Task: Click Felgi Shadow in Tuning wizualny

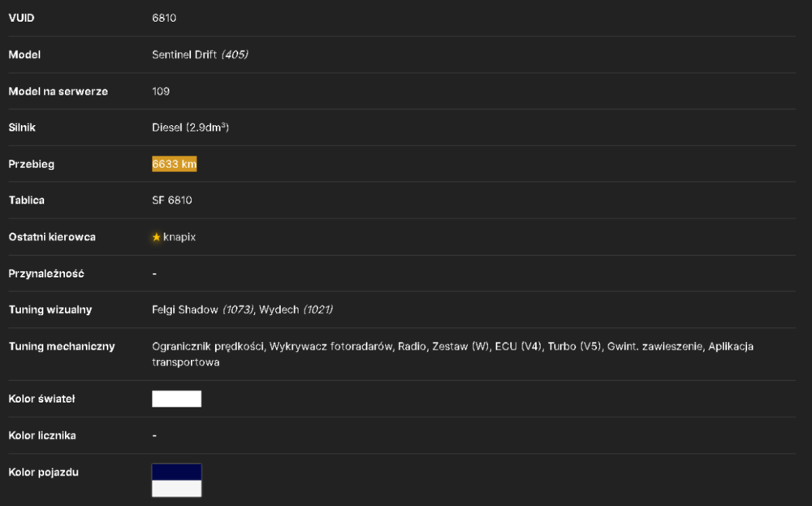Action: pyautogui.click(x=185, y=309)
